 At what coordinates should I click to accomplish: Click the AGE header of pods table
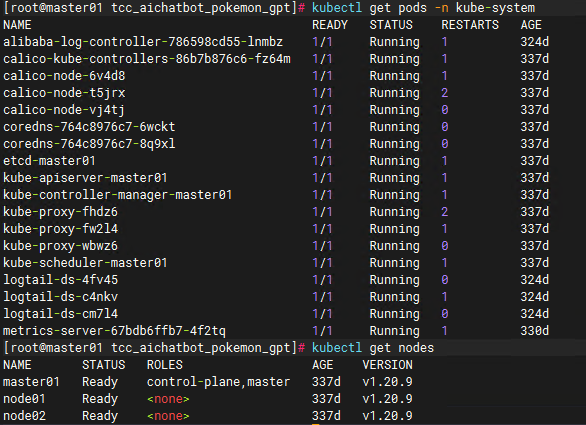point(531,25)
